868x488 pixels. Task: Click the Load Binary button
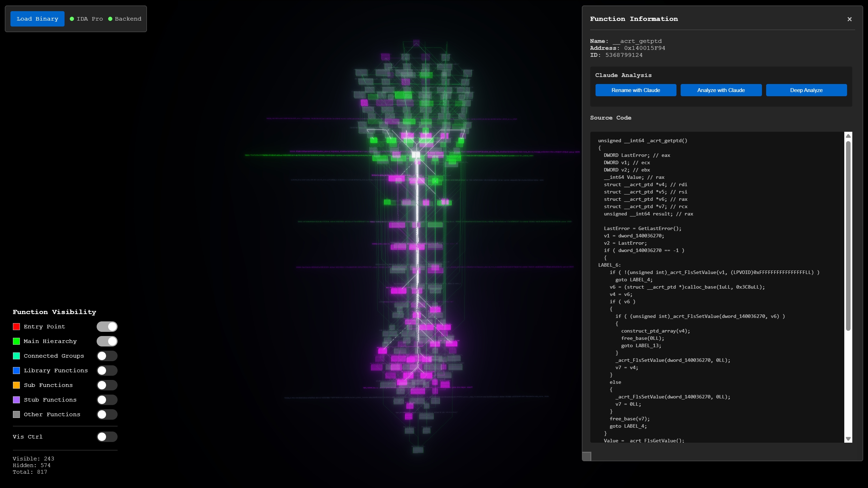[37, 19]
